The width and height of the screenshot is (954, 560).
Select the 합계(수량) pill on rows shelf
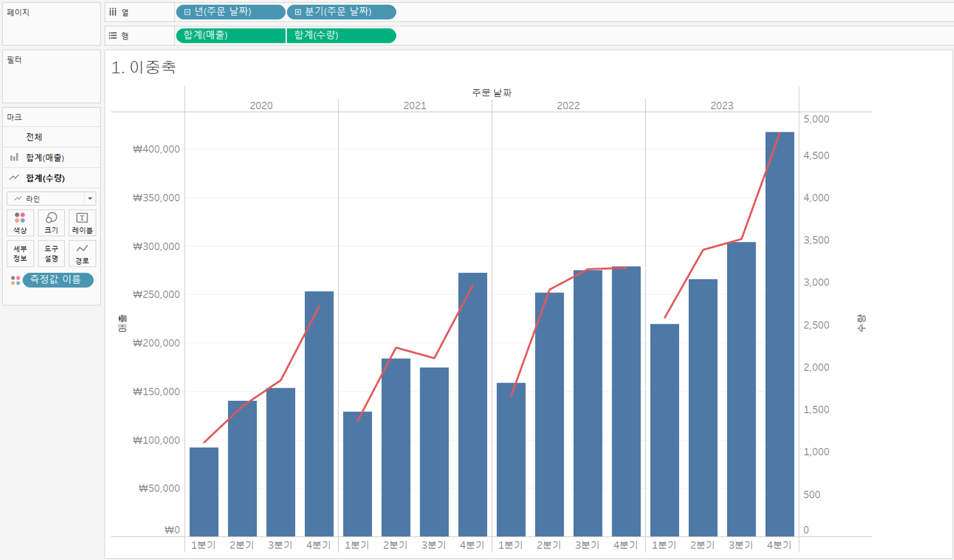point(342,35)
